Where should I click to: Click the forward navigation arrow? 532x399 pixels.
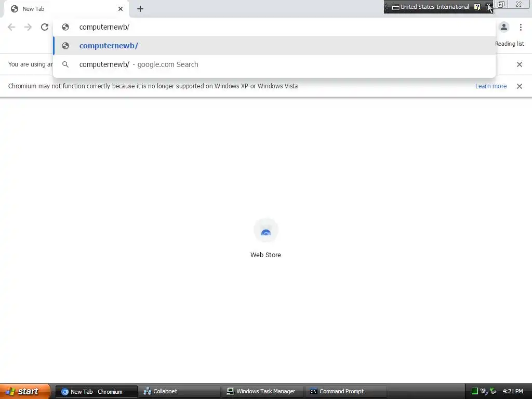click(28, 27)
